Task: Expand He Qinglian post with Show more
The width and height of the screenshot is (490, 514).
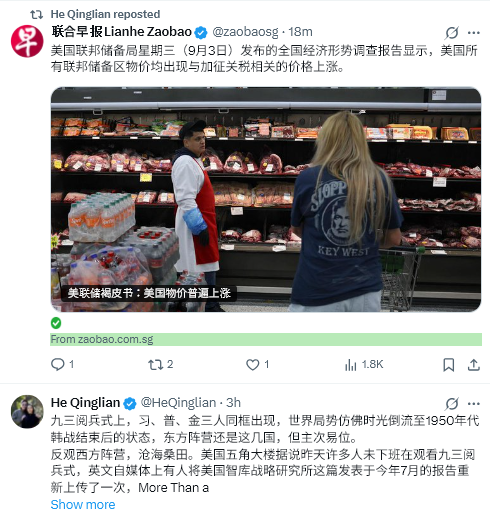Action: point(83,504)
